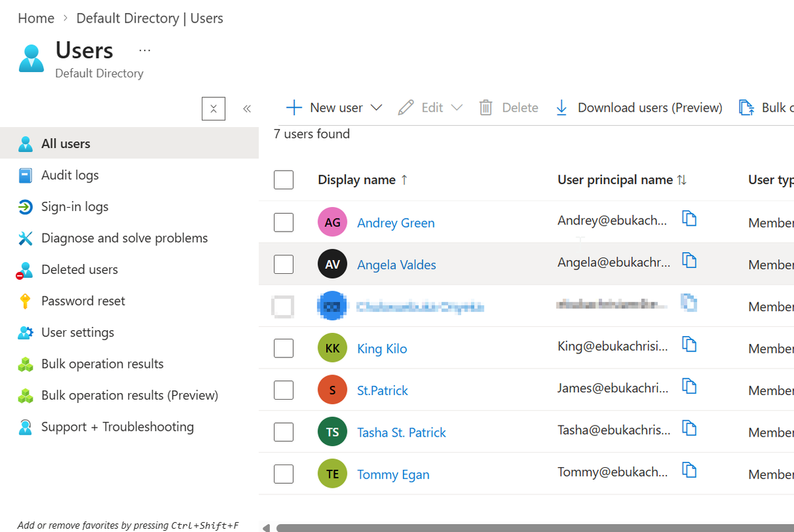Click the User settings gear icon

[x=25, y=333]
